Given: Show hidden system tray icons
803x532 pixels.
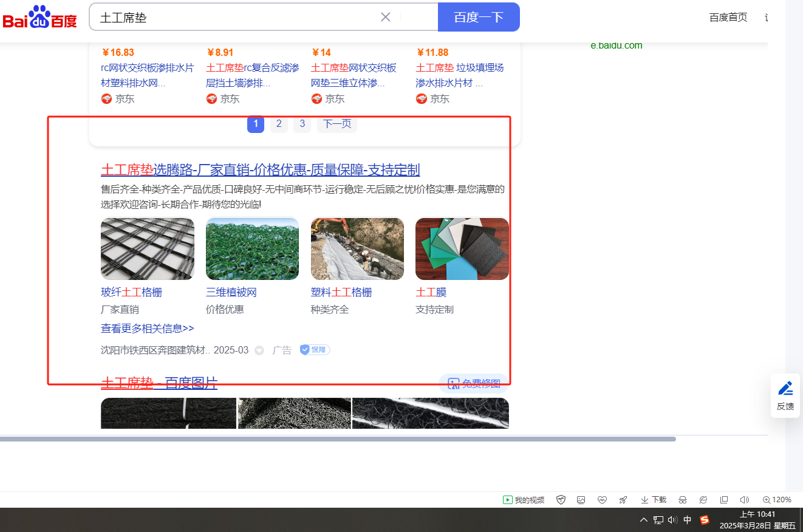Looking at the screenshot, I should coord(644,520).
